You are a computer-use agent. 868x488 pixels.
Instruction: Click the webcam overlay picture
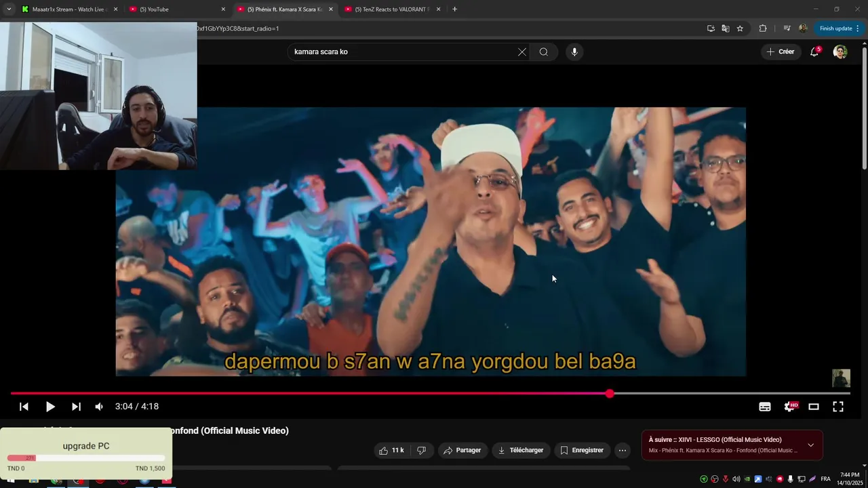pyautogui.click(x=98, y=96)
